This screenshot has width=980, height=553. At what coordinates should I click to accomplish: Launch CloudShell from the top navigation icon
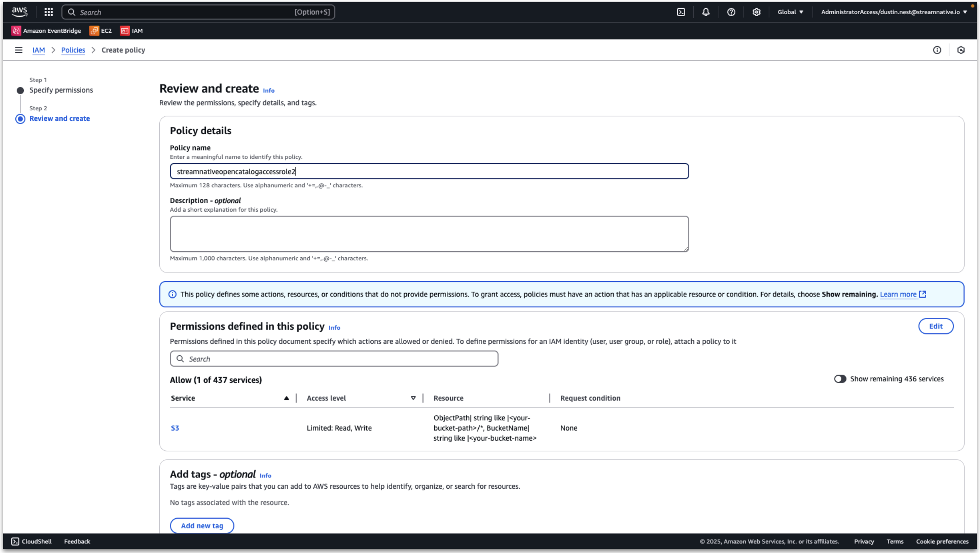pyautogui.click(x=681, y=12)
